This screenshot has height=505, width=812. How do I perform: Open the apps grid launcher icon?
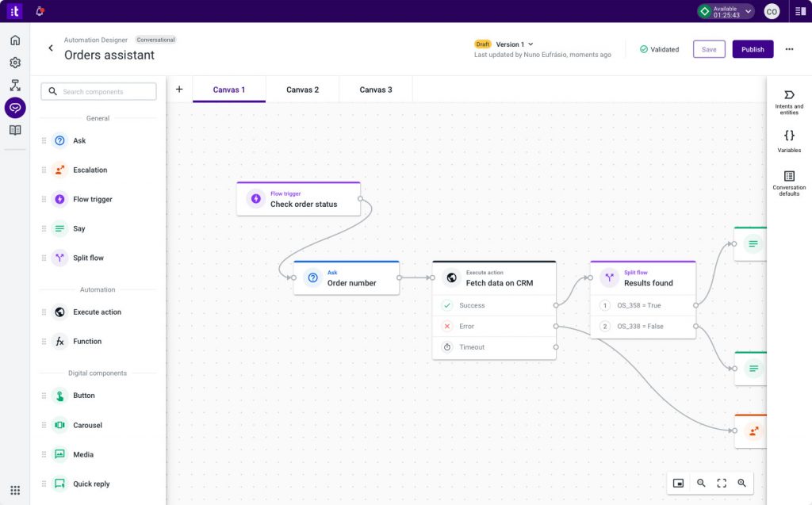[15, 490]
